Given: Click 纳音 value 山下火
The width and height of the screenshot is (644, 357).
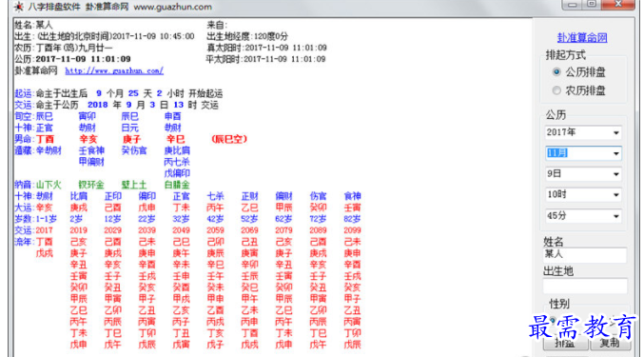Looking at the screenshot, I should 49,185.
